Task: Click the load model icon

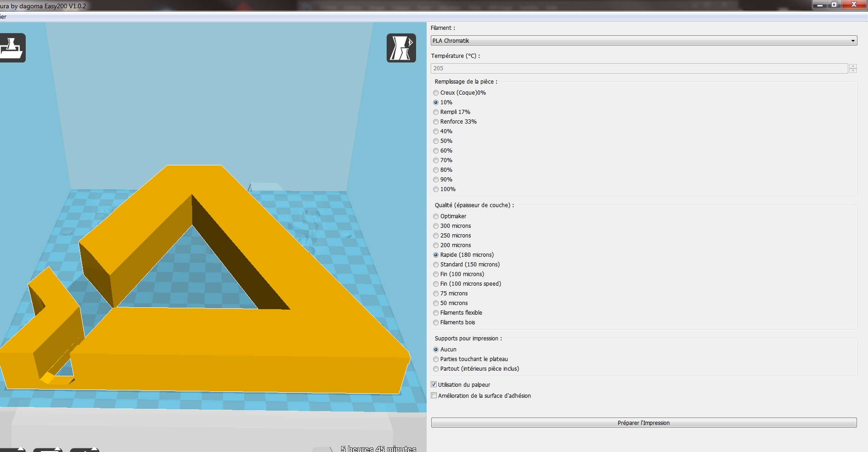Action: [11, 48]
